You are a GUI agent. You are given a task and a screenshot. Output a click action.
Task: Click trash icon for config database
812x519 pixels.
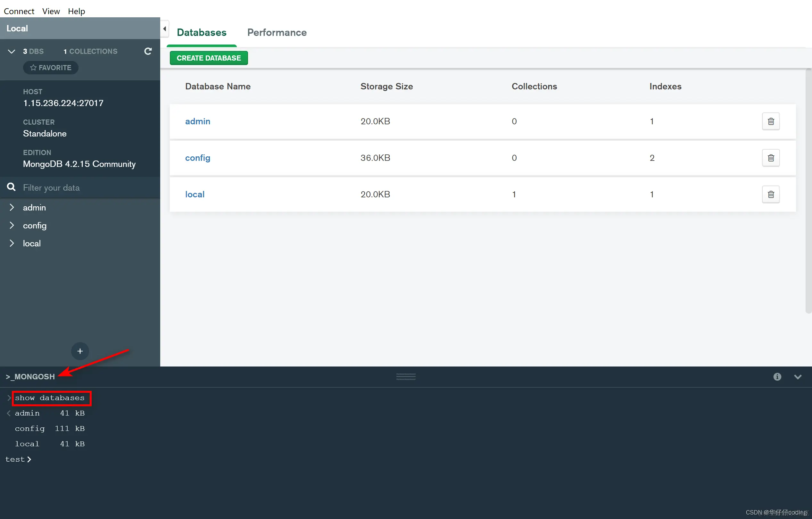(771, 158)
